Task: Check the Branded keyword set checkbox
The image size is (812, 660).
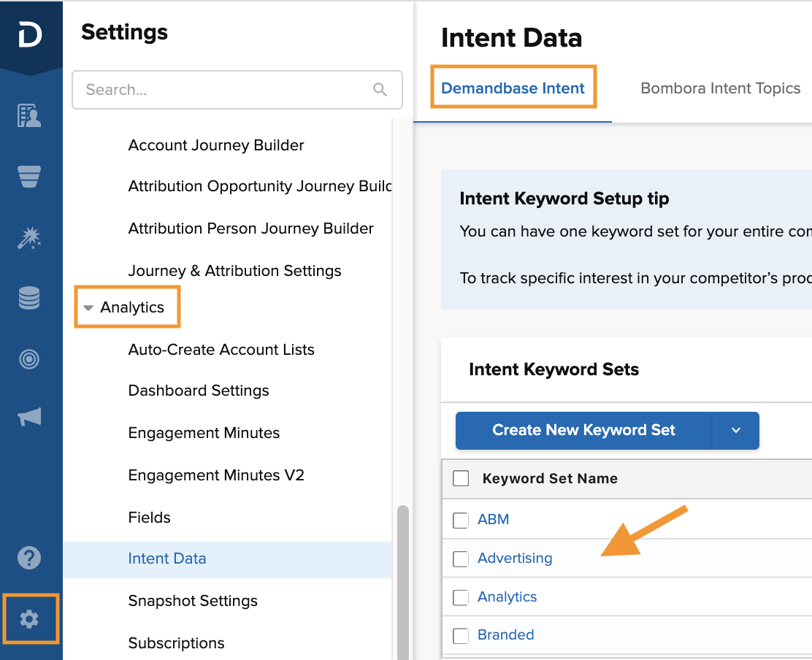Action: click(461, 636)
